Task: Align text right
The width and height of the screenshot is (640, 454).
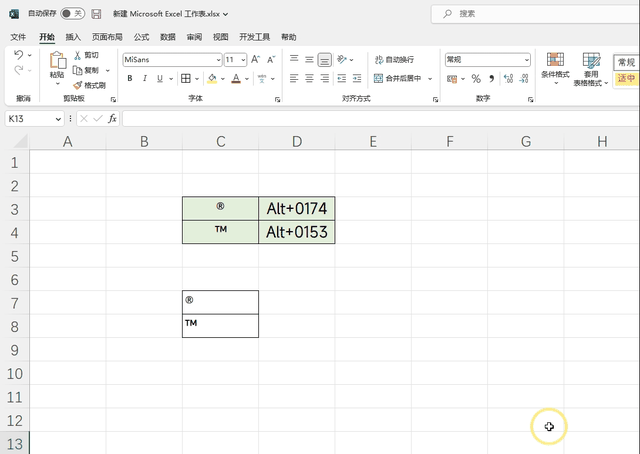Action: click(324, 78)
